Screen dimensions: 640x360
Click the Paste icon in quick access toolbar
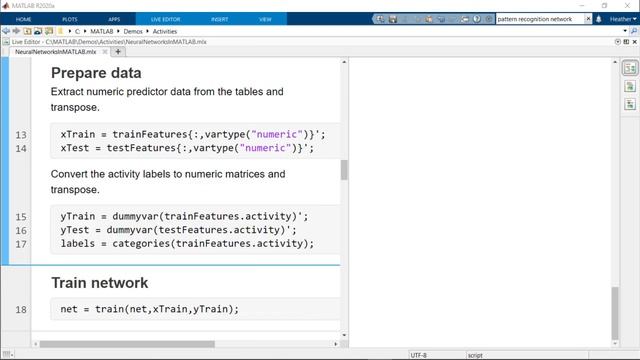[x=429, y=19]
